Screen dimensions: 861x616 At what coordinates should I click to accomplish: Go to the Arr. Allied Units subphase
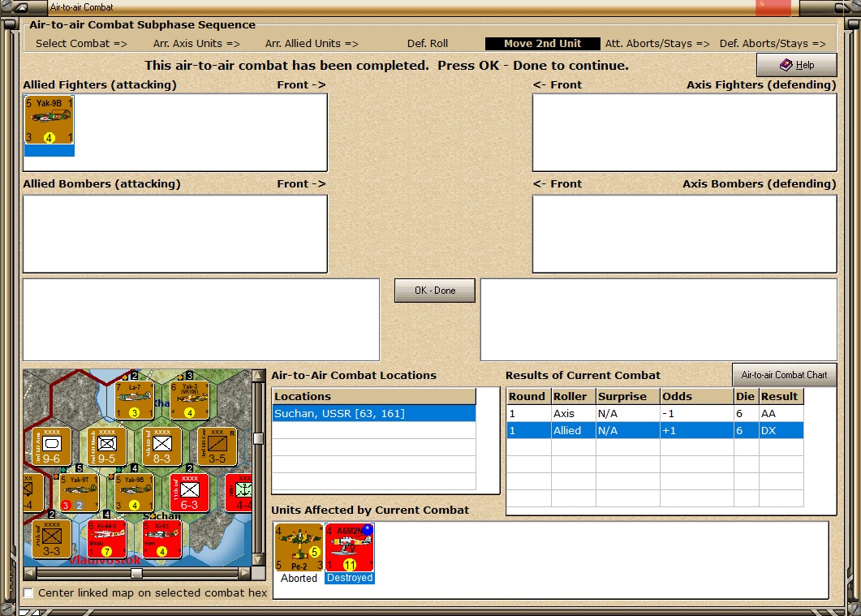click(x=312, y=43)
